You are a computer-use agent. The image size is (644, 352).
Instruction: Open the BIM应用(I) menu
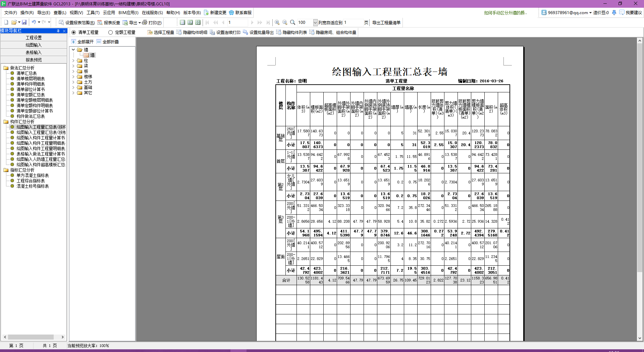[128, 13]
